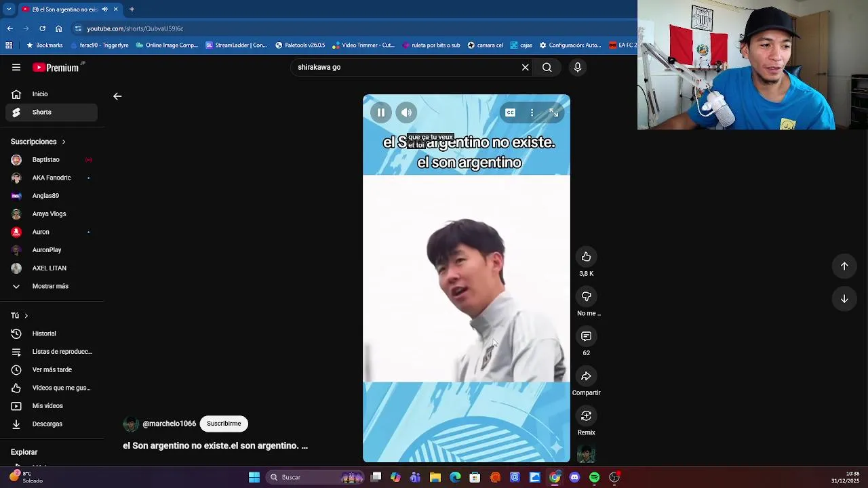Open Spotify from the taskbar
The width and height of the screenshot is (868, 488).
tap(594, 477)
